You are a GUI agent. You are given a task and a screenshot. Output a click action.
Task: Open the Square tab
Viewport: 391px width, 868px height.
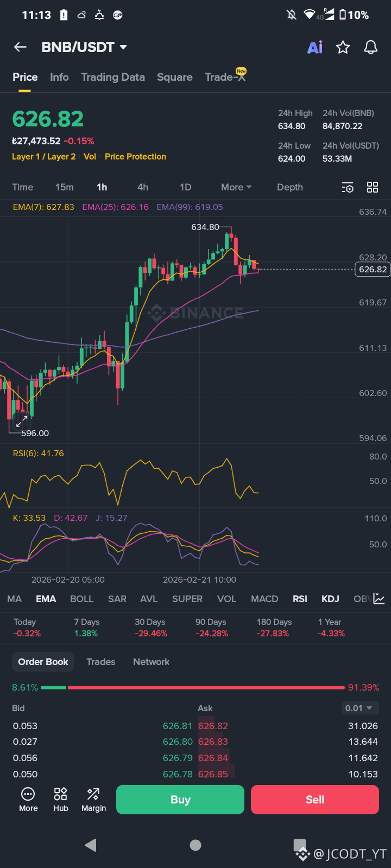[175, 77]
